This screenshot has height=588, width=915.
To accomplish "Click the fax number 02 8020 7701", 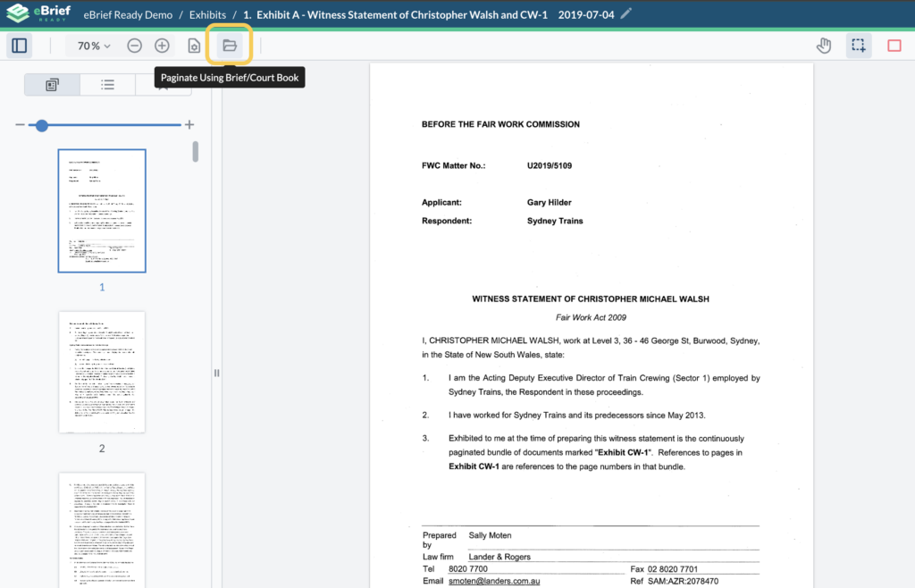I will [x=672, y=569].
